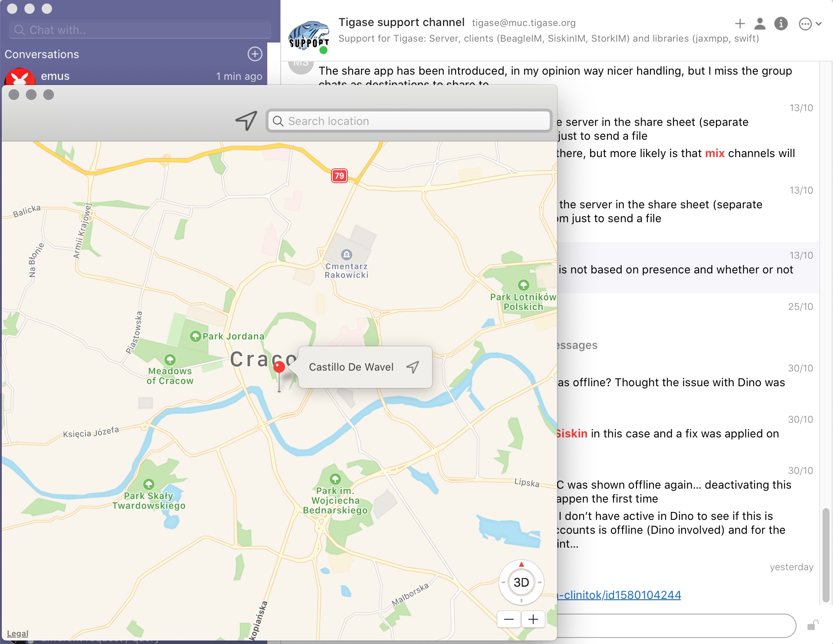Send location using arrow in Castillo De Wavel callout

[x=413, y=367]
